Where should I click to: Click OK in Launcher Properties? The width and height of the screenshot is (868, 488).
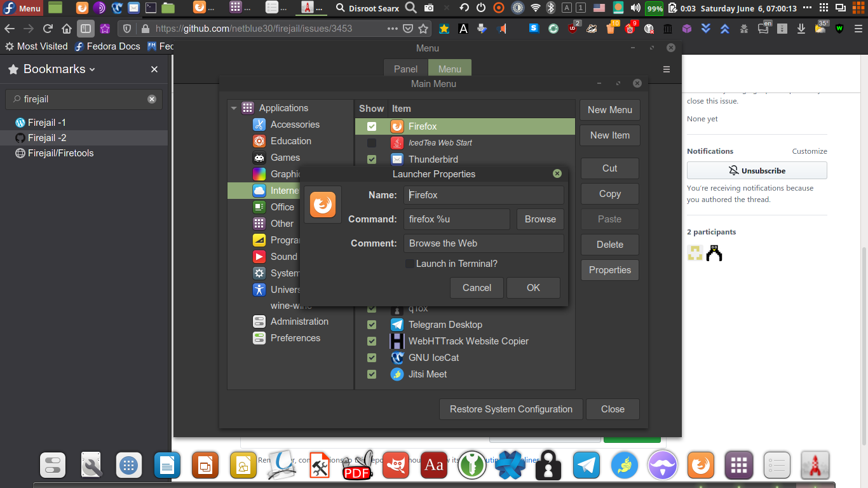click(x=533, y=288)
